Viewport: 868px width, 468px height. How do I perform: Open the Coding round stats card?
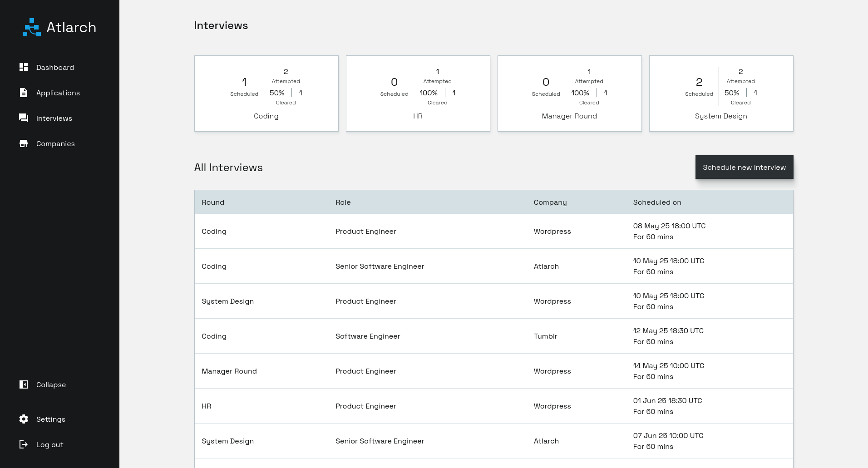[x=266, y=93]
